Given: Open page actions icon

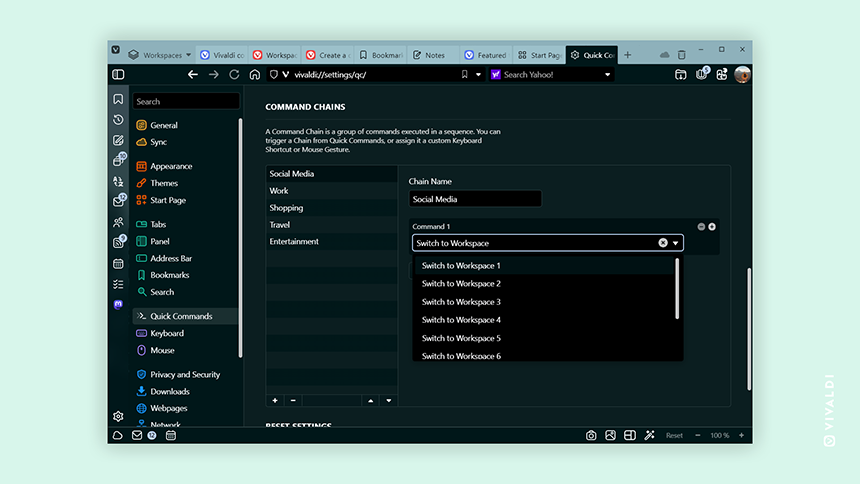Looking at the screenshot, I should [649, 436].
